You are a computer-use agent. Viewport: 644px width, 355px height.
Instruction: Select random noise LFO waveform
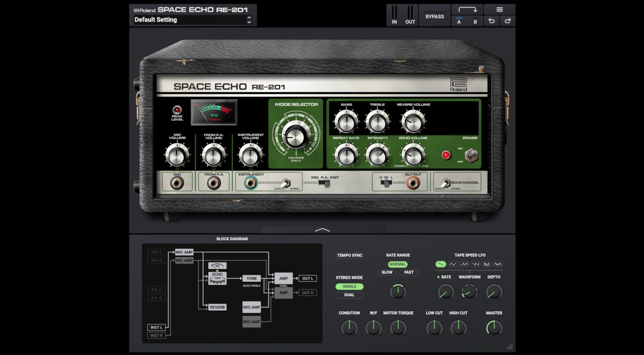pyautogui.click(x=498, y=264)
